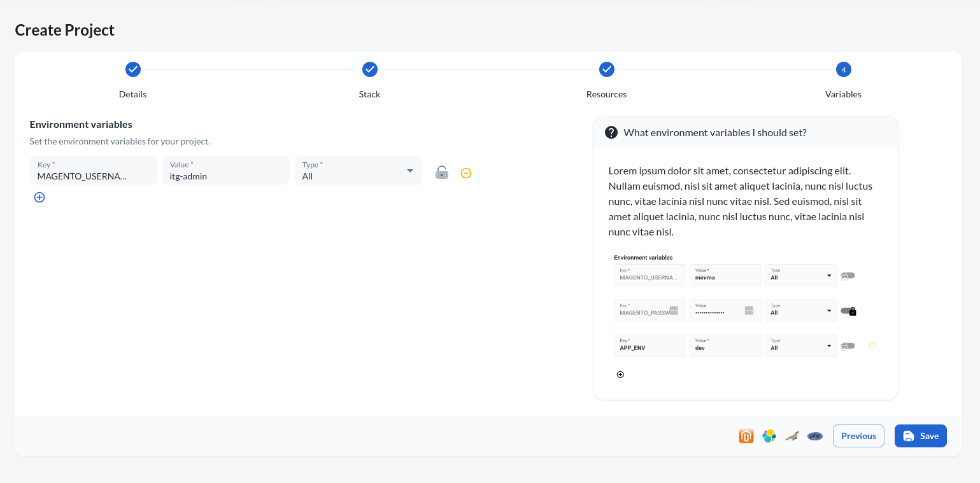Go back to the Details step
Screen dimensions: 980x483
132,69
